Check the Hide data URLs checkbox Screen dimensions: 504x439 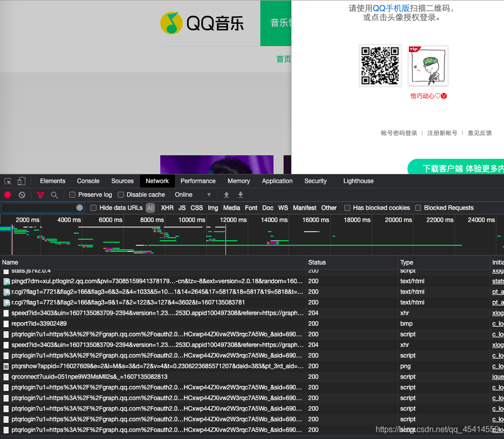click(x=94, y=208)
